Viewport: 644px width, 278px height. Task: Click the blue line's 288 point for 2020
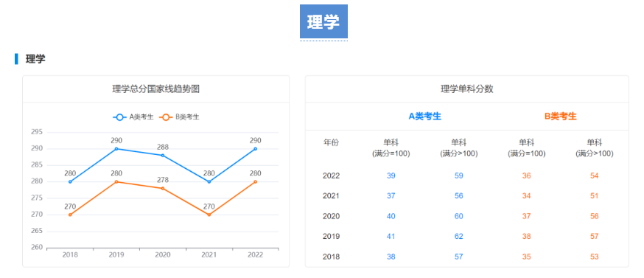coord(163,156)
